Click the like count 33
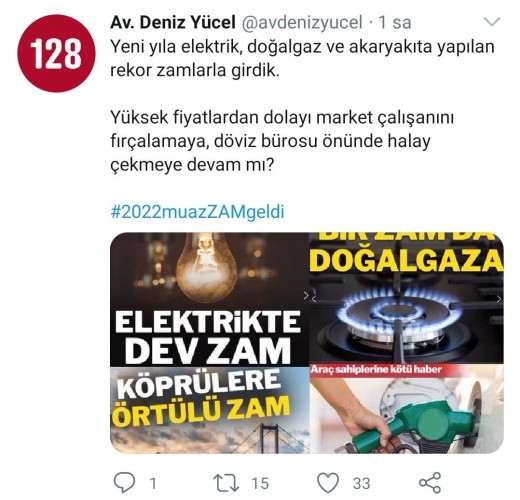 pyautogui.click(x=362, y=483)
